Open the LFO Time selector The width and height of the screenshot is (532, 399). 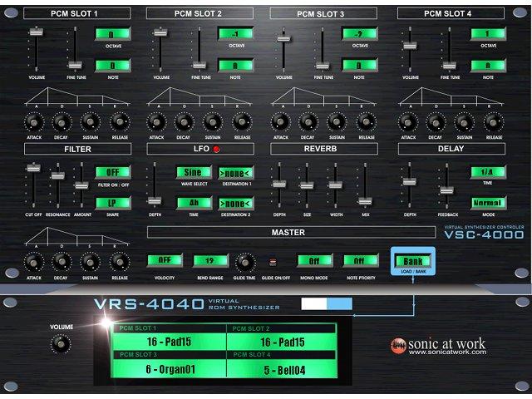[195, 203]
